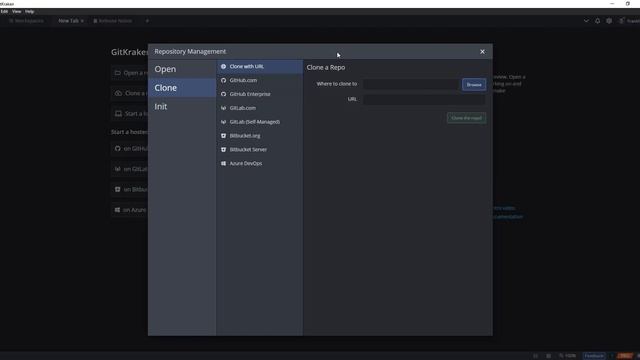This screenshot has height=360, width=640.
Task: Click the Feedback button in status bar
Action: click(594, 356)
